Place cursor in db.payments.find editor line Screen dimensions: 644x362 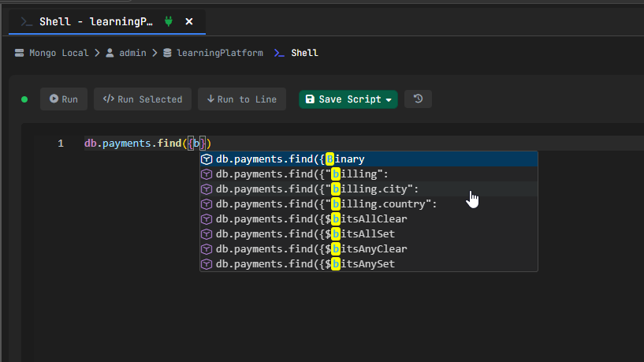point(364,144)
